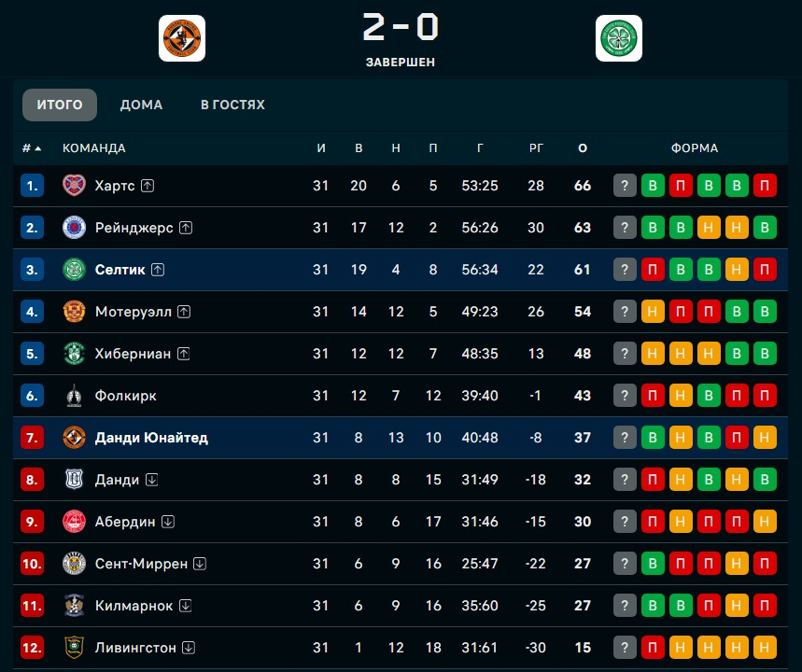802x672 pixels.
Task: Click the Falkirk club crest icon
Action: coord(74,396)
